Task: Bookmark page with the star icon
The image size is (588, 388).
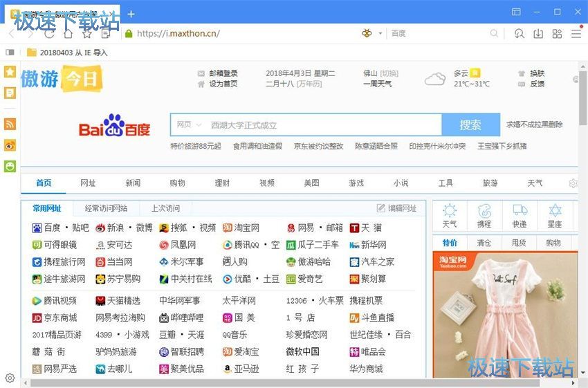Action: [x=87, y=34]
